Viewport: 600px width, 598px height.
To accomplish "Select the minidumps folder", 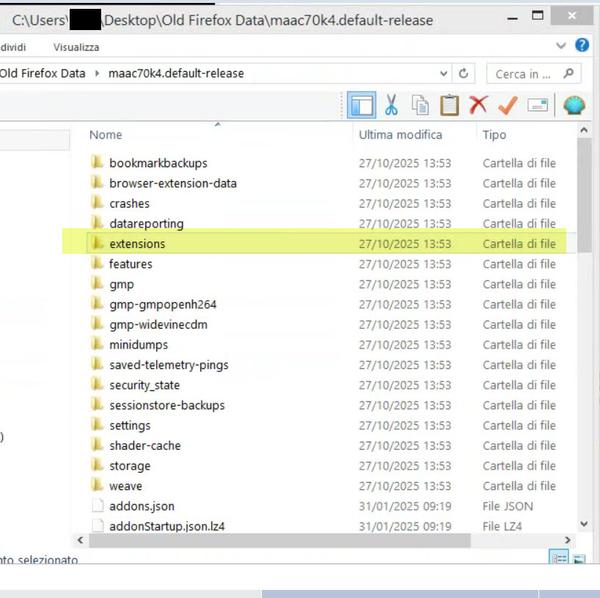I will click(139, 345).
